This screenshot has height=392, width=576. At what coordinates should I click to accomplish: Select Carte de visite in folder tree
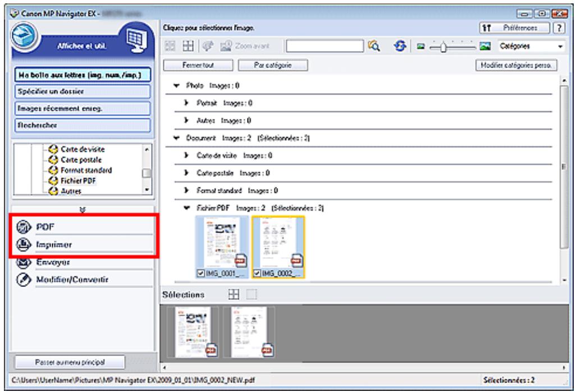click(83, 149)
